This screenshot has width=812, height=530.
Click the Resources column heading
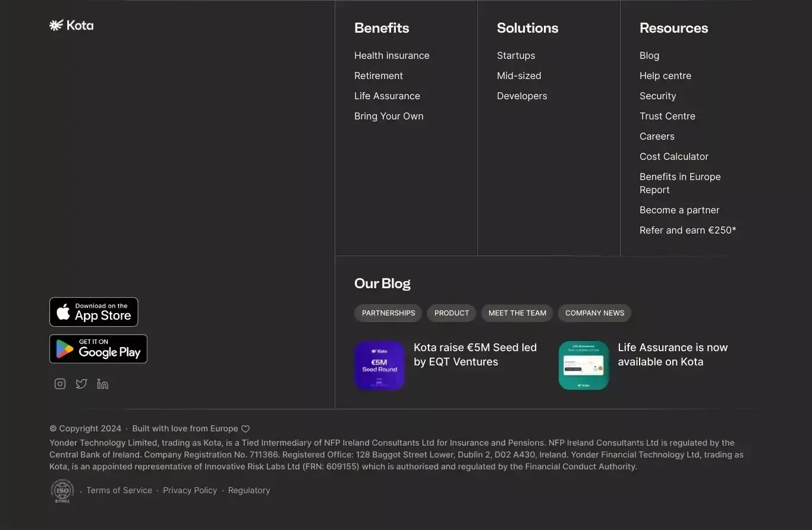coord(673,28)
